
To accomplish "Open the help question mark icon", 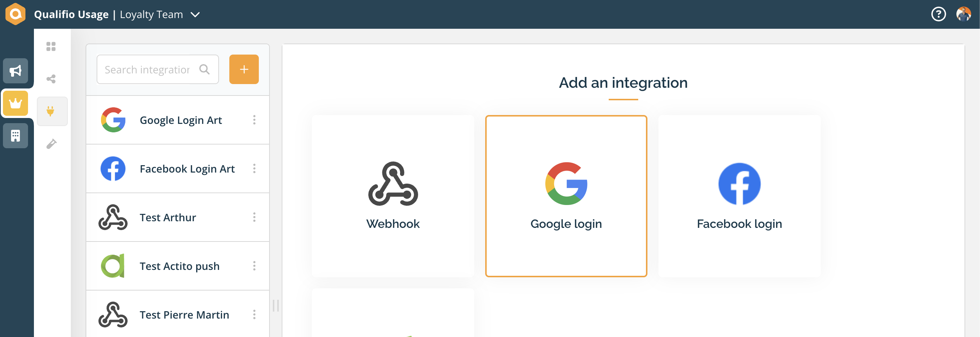I will point(939,14).
